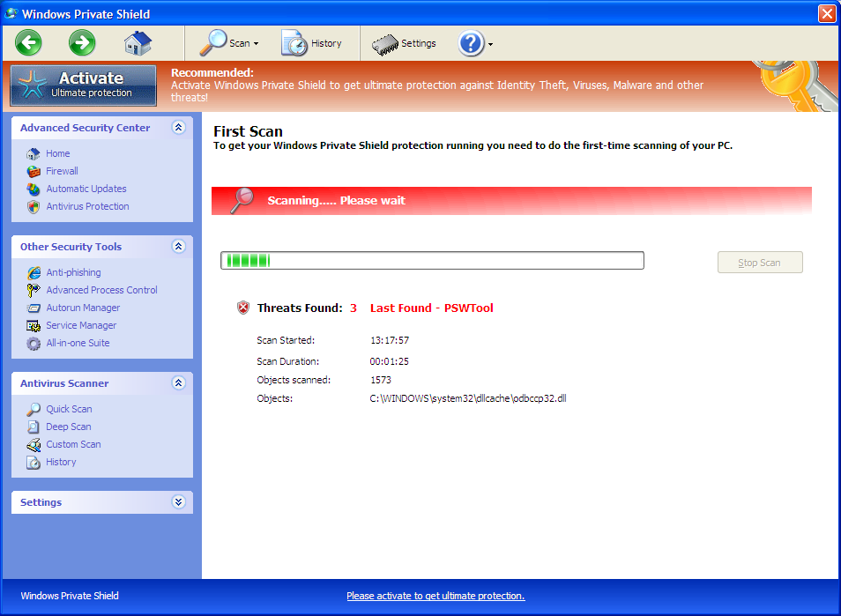Click the Activate Ultimate protection button
The height and width of the screenshot is (616, 841).
[84, 85]
